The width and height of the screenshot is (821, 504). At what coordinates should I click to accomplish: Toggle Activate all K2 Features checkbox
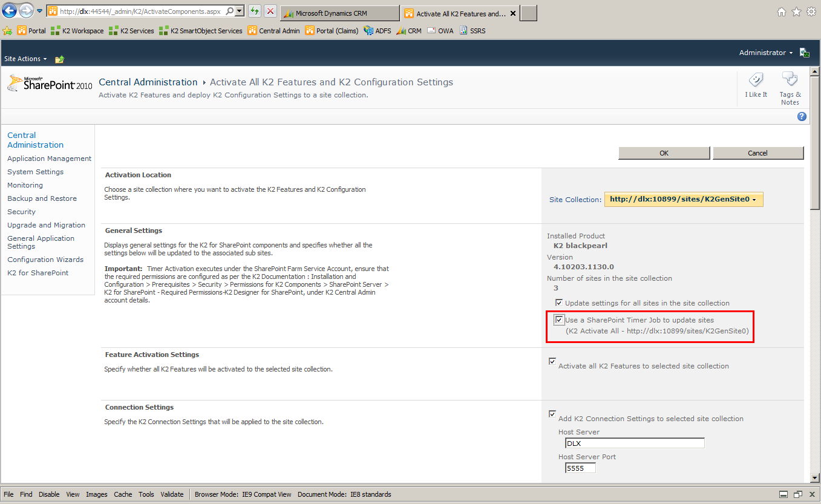pyautogui.click(x=552, y=361)
